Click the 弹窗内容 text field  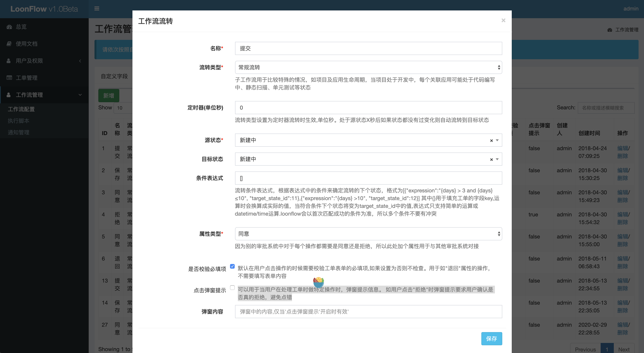tap(368, 312)
